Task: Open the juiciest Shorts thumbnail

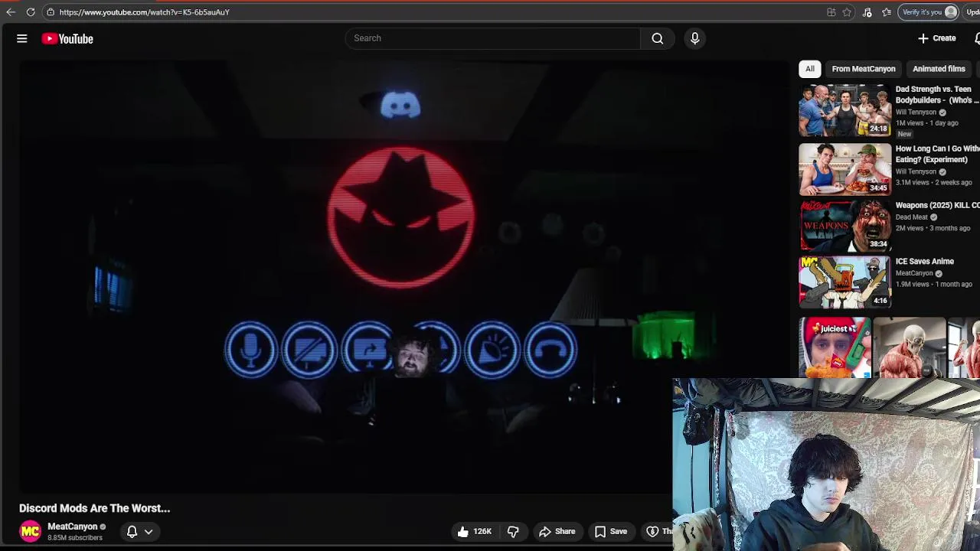Action: pyautogui.click(x=835, y=347)
